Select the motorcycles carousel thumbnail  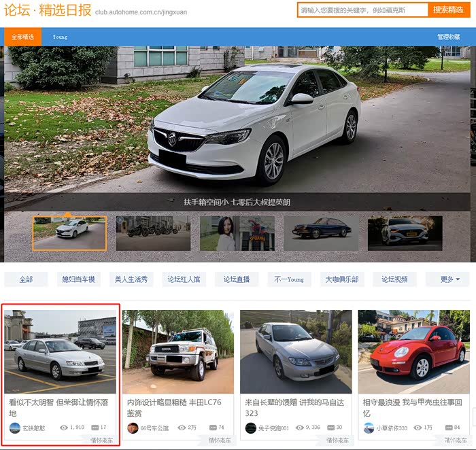(x=153, y=233)
